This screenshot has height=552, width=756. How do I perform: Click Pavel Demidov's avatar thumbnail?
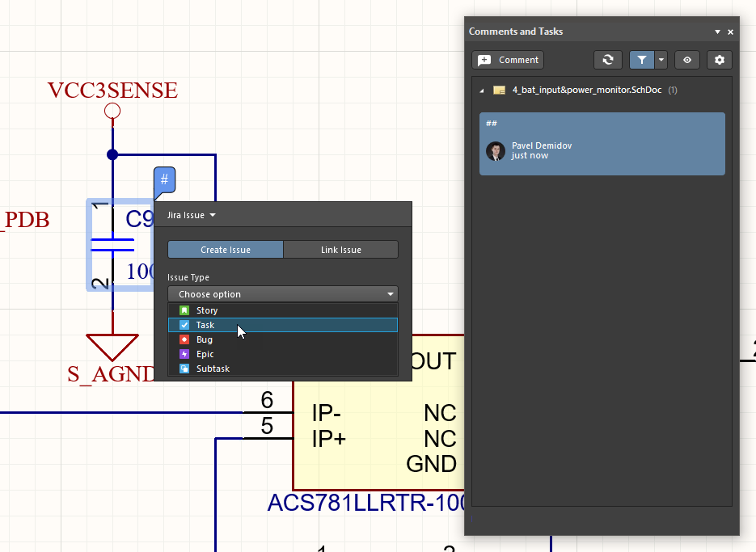(x=496, y=151)
